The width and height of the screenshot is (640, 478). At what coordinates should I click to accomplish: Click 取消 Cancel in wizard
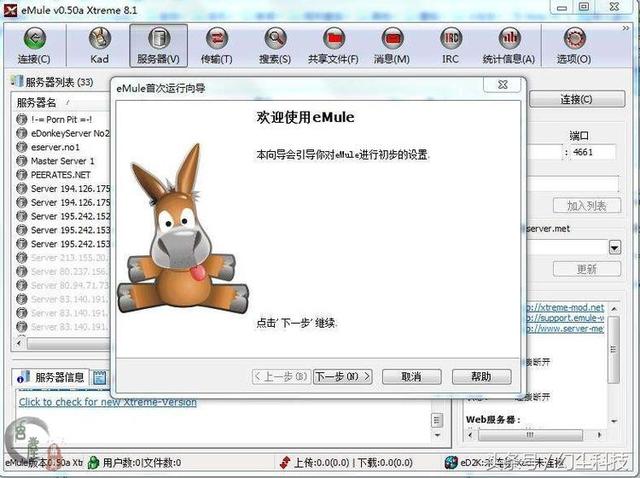pyautogui.click(x=411, y=376)
